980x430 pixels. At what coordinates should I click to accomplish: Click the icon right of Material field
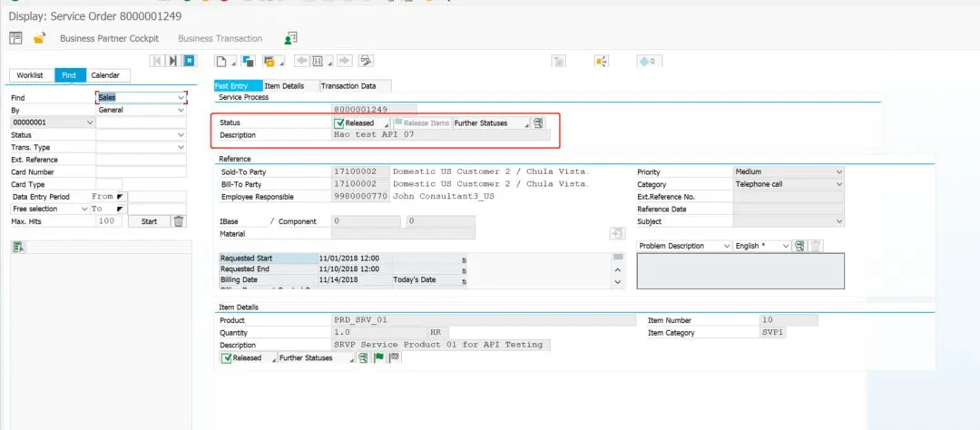(x=617, y=234)
